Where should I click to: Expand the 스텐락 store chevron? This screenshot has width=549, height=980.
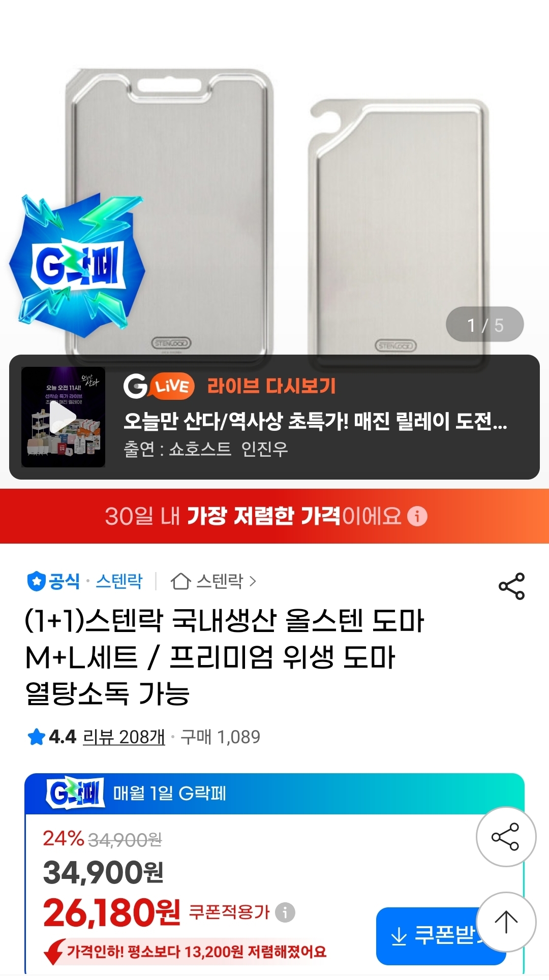pos(253,581)
